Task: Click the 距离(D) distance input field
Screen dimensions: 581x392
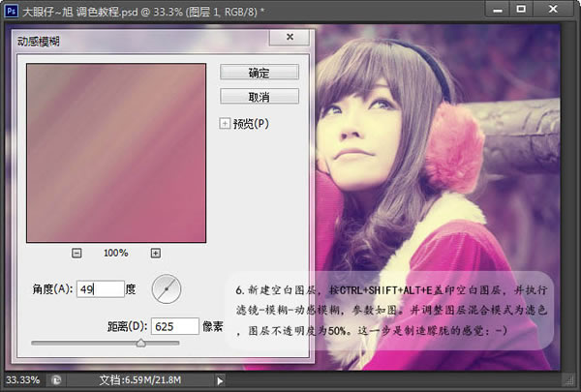Action: 175,326
